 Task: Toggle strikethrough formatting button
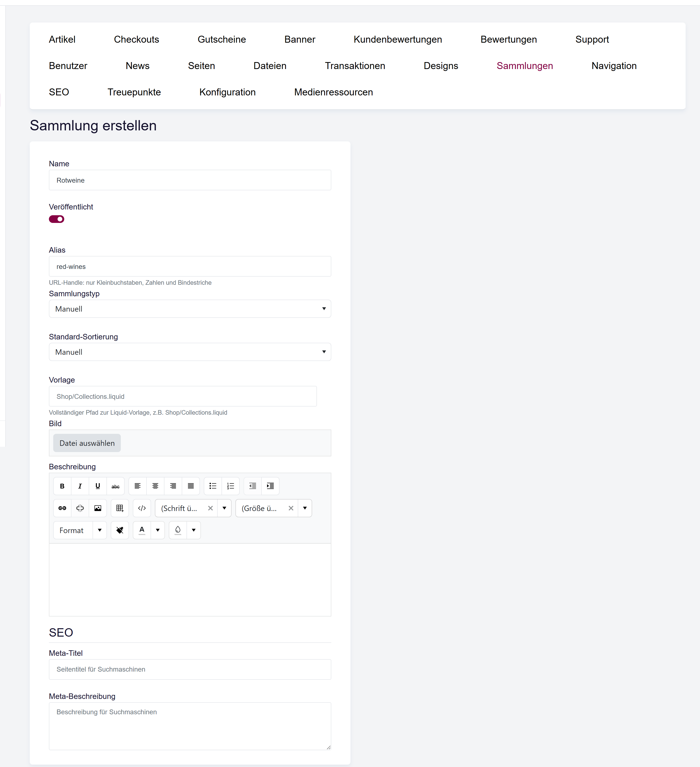pos(115,486)
